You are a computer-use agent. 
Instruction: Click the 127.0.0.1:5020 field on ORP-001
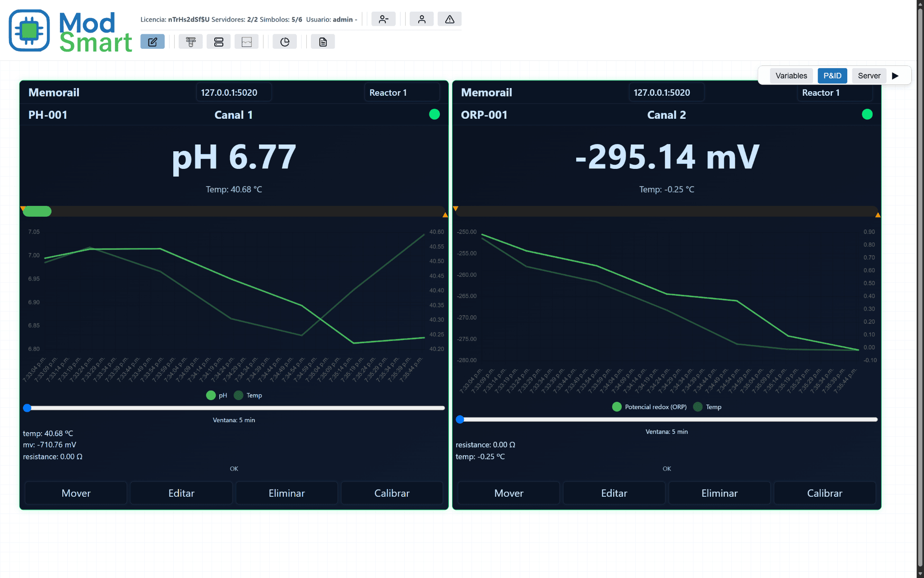666,92
